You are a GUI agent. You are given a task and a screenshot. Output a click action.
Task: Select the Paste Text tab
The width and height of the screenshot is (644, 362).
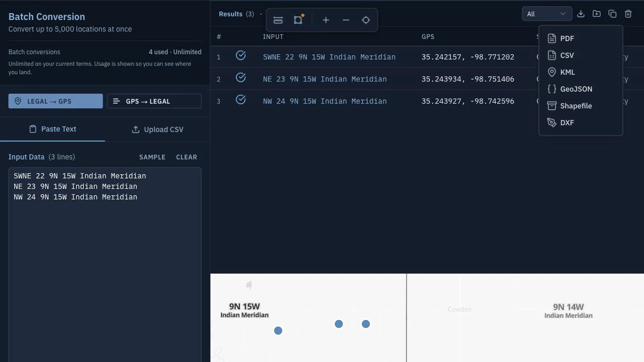(x=53, y=129)
